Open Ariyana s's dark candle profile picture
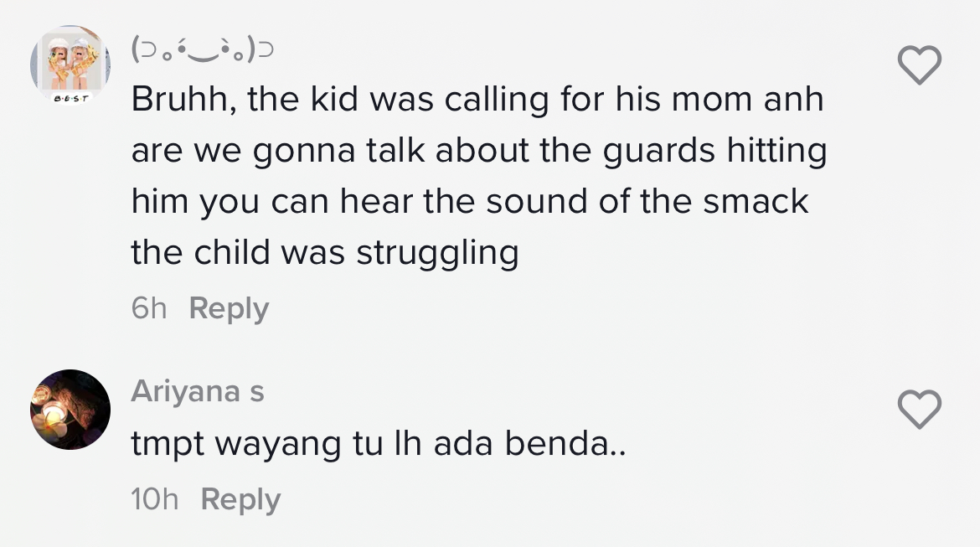 [x=70, y=409]
